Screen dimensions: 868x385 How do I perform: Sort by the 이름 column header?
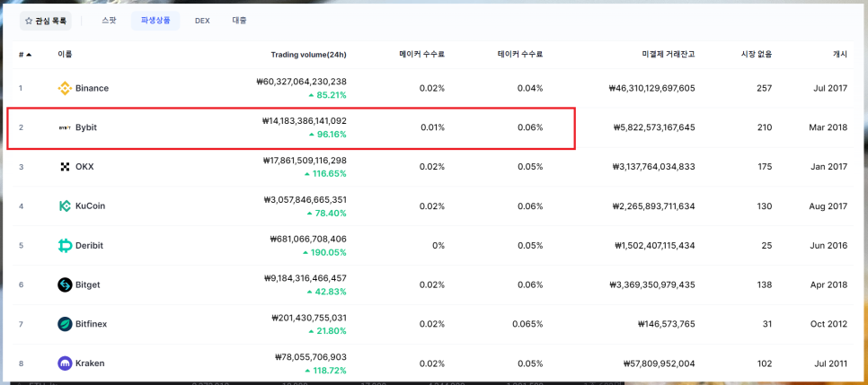pos(65,54)
